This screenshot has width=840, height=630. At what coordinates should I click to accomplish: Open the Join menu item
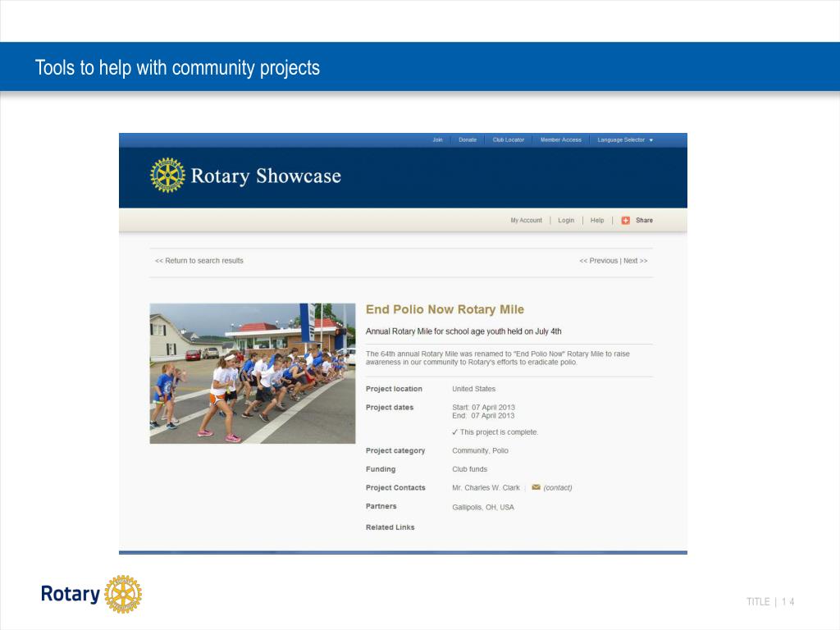tap(438, 139)
